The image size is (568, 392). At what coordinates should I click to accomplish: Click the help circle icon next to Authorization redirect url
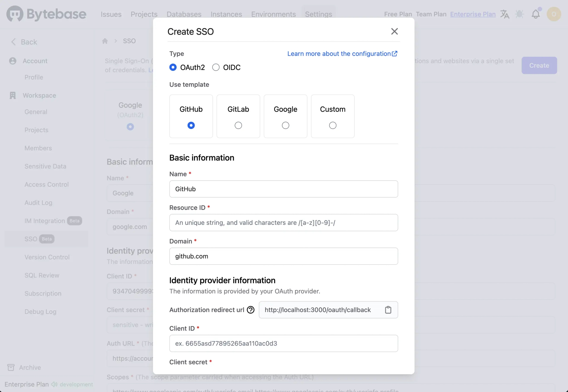250,310
